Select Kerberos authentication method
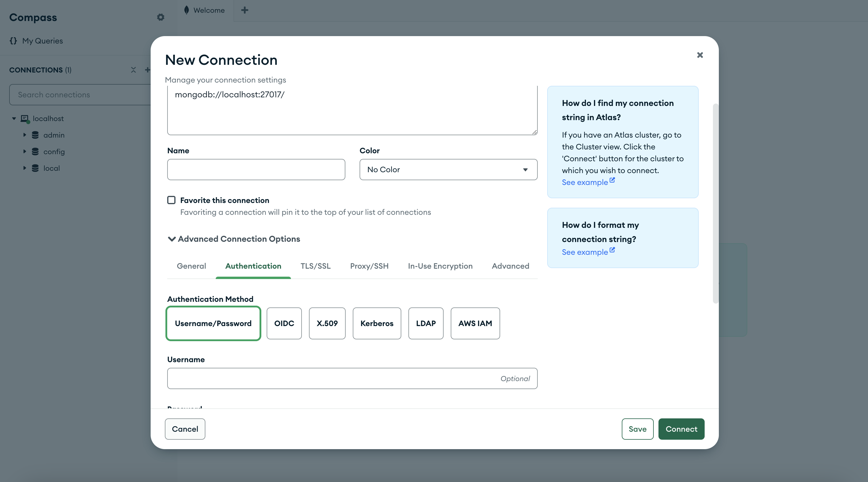 click(377, 323)
